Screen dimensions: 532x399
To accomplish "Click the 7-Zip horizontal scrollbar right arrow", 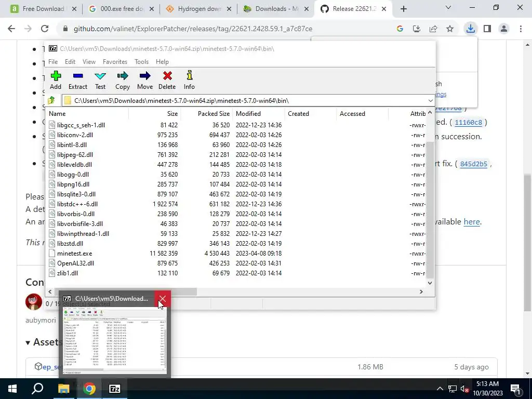I will [x=421, y=291].
